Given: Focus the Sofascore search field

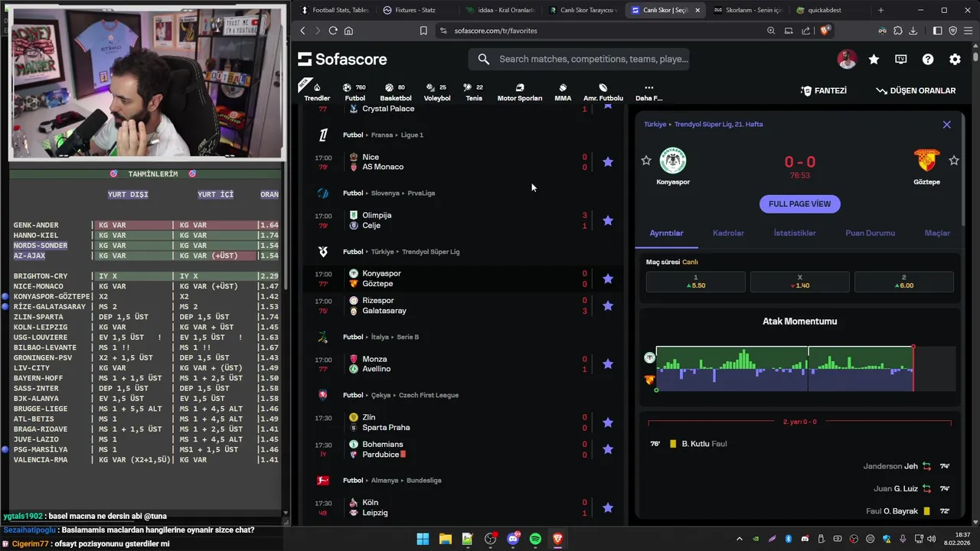Looking at the screenshot, I should pos(579,59).
